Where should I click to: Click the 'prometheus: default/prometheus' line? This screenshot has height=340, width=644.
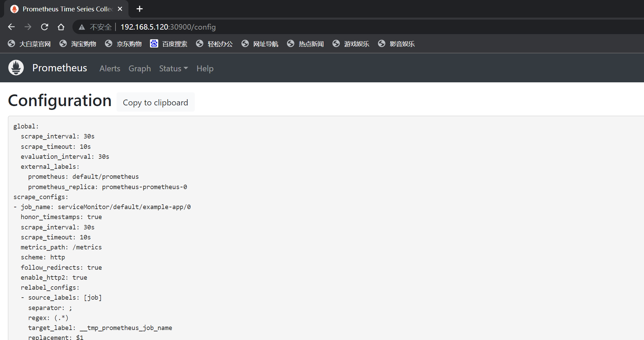click(83, 177)
